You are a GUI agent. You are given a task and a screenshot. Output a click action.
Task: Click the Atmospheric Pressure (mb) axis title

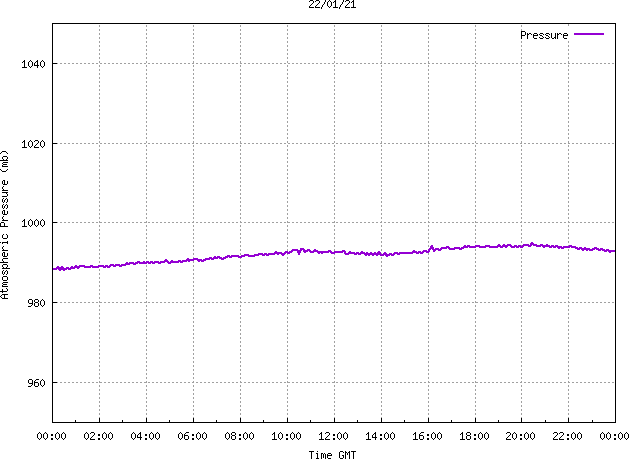click(x=4, y=225)
